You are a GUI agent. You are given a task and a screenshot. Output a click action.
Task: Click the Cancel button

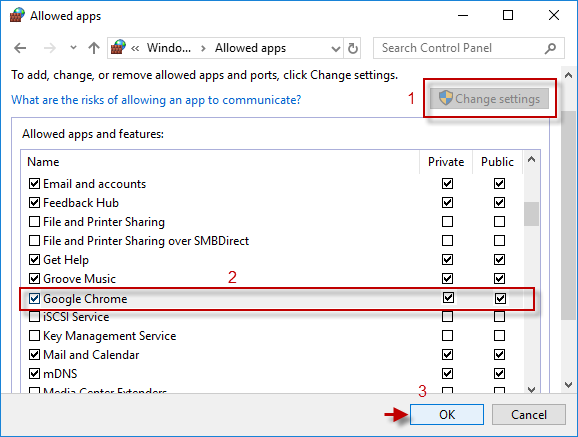pos(529,415)
